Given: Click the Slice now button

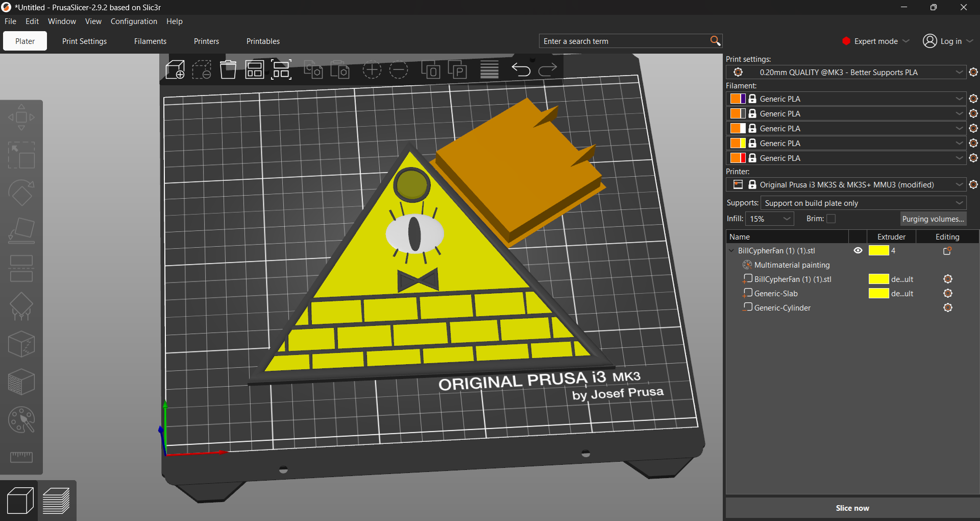Looking at the screenshot, I should pos(852,508).
